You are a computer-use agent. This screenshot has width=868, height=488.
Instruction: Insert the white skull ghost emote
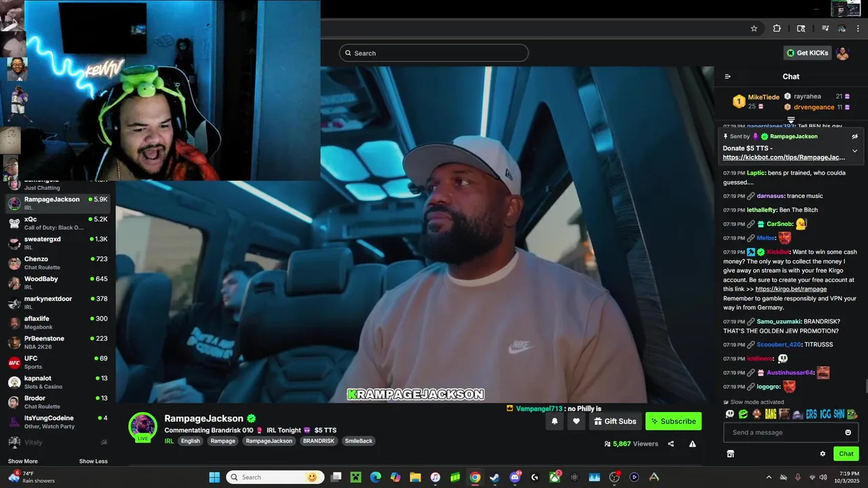point(730,413)
